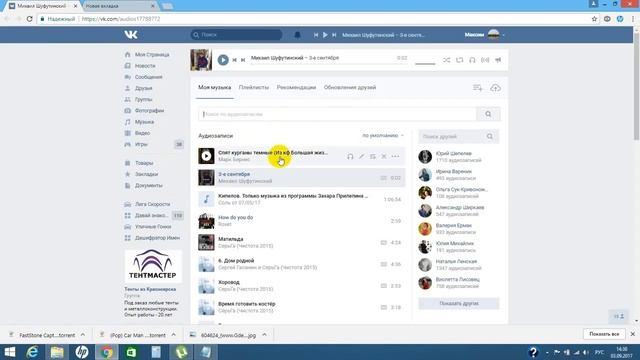Toggle repeat in the audio player
This screenshot has height=360, width=640.
(460, 60)
